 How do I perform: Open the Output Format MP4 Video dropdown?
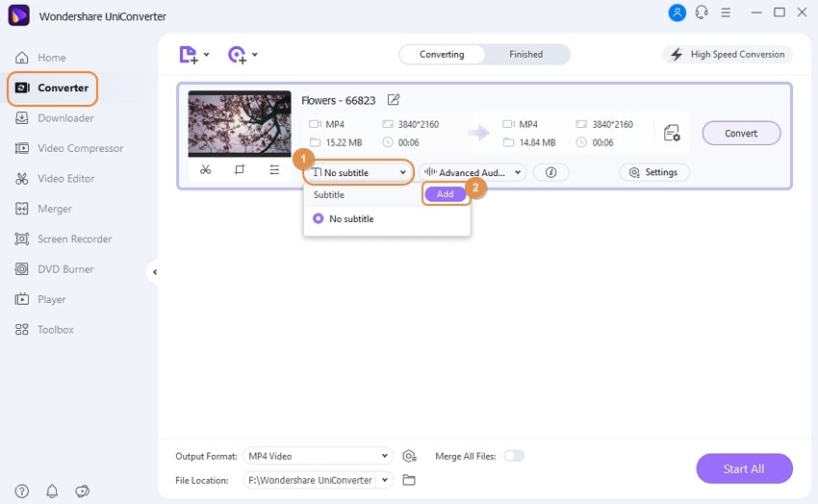point(318,456)
